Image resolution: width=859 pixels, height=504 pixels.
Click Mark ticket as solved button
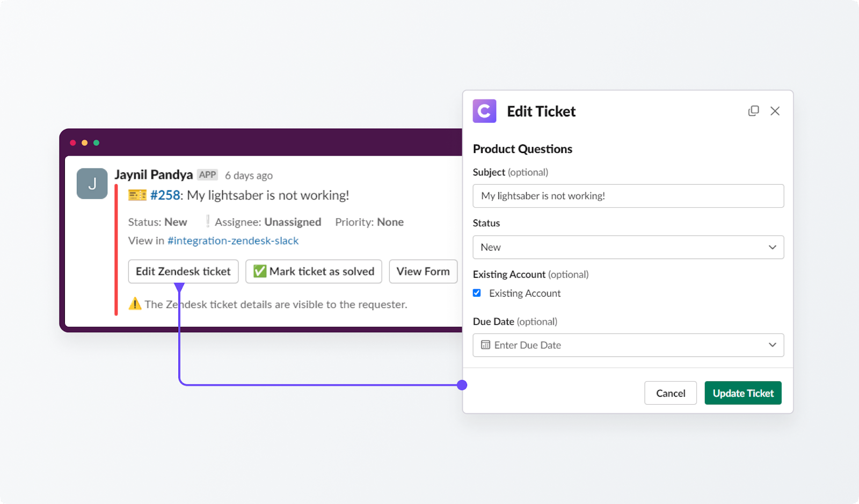(x=314, y=272)
